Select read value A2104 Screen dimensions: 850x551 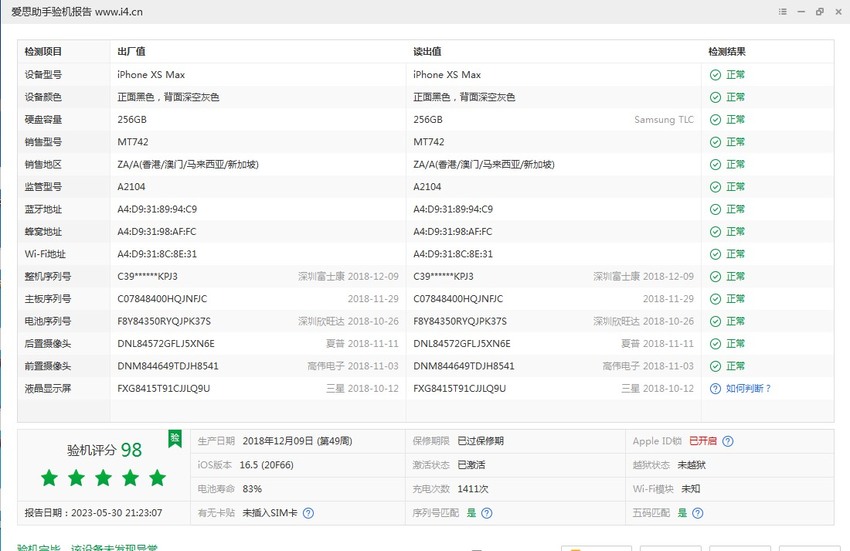coord(427,187)
